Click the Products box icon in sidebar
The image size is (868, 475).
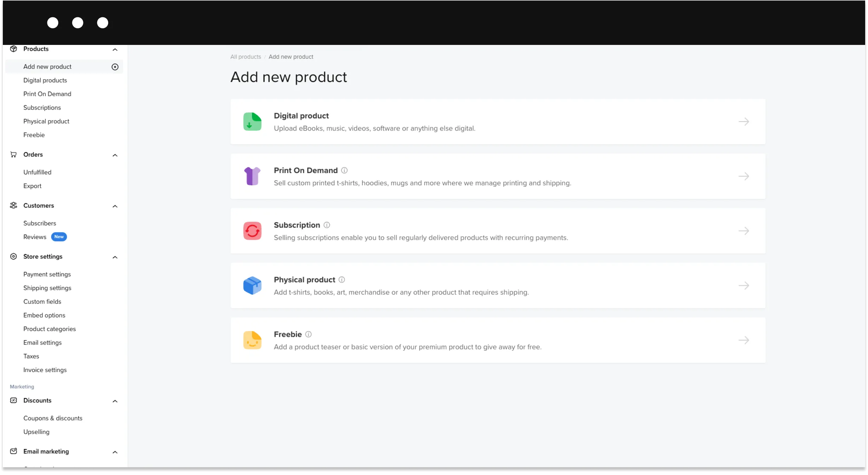pos(13,49)
